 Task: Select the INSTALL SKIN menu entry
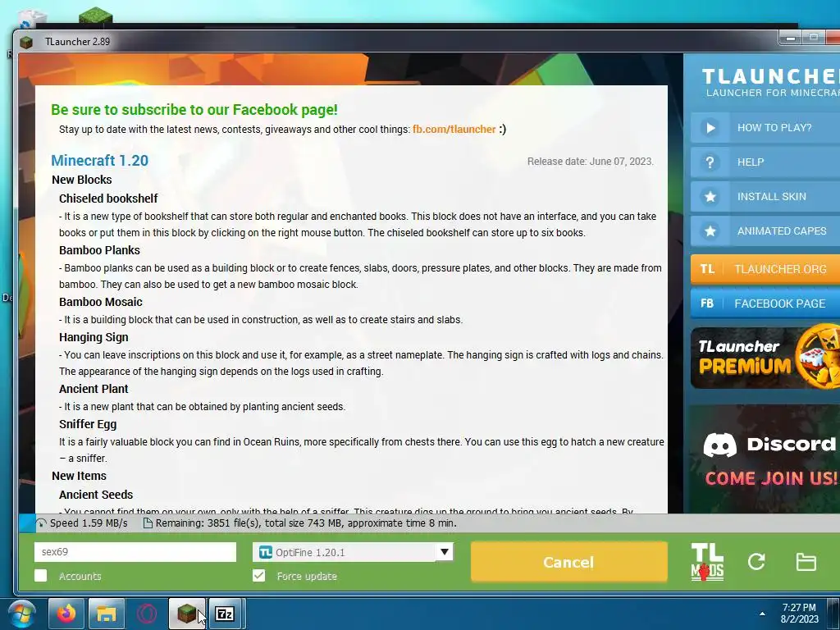pos(766,197)
